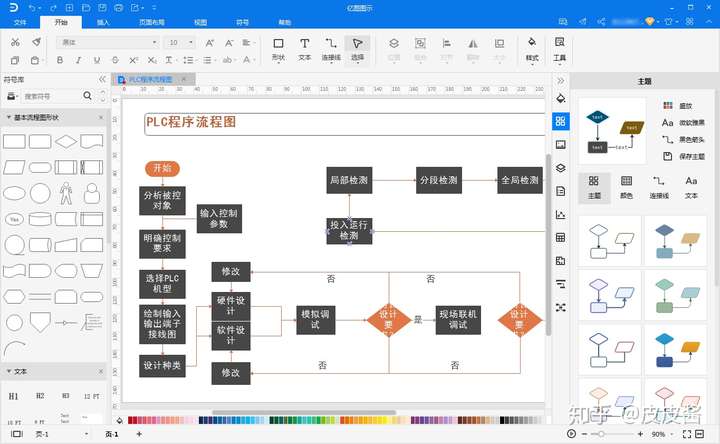The height and width of the screenshot is (444, 720).
Task: Click the Increase font size icon
Action: [210, 43]
